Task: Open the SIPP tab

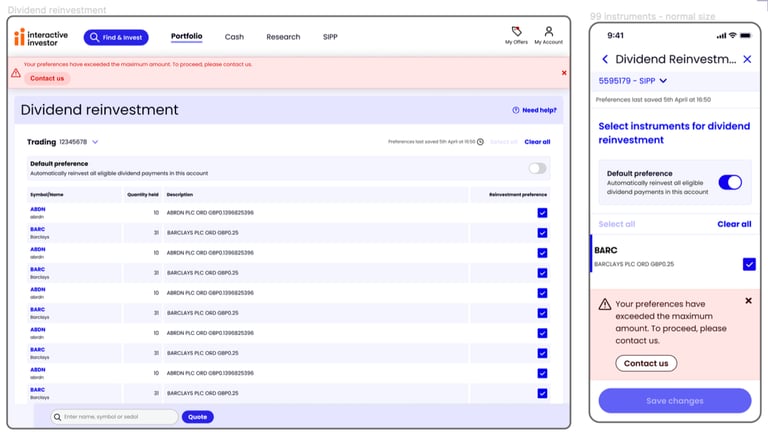Action: click(x=330, y=37)
